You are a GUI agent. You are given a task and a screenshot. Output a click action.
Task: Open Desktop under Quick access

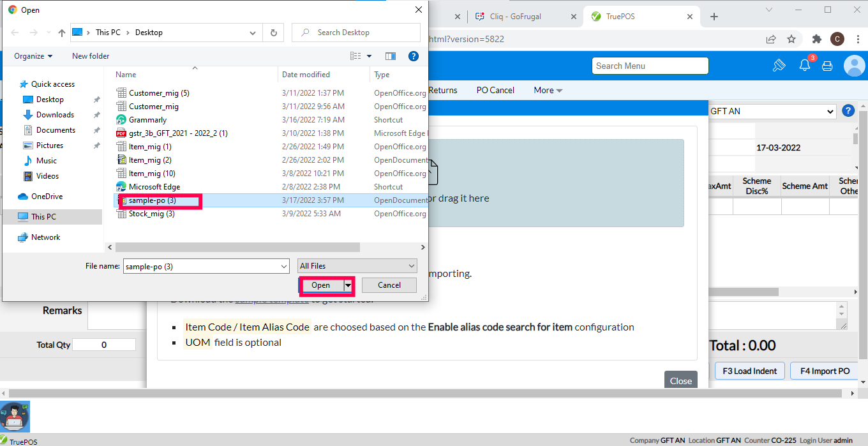click(x=50, y=100)
